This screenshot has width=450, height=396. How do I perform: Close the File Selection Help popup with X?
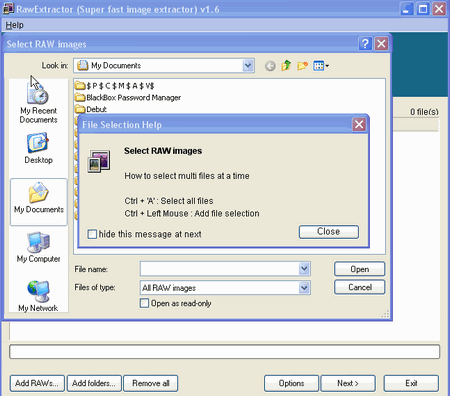pyautogui.click(x=359, y=124)
